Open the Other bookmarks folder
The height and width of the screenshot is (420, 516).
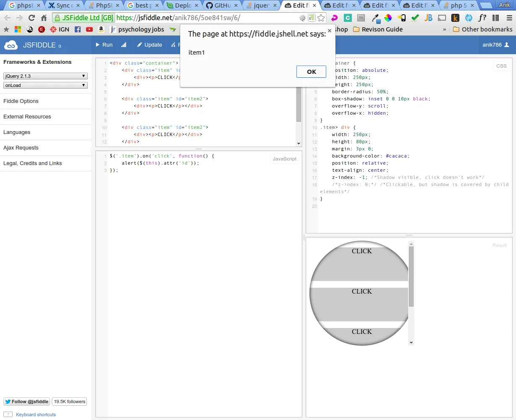(x=483, y=29)
